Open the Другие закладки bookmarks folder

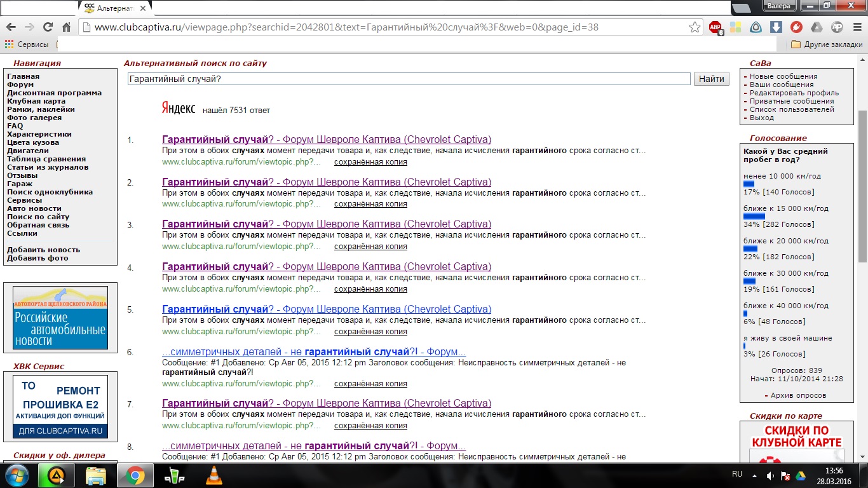coord(827,44)
